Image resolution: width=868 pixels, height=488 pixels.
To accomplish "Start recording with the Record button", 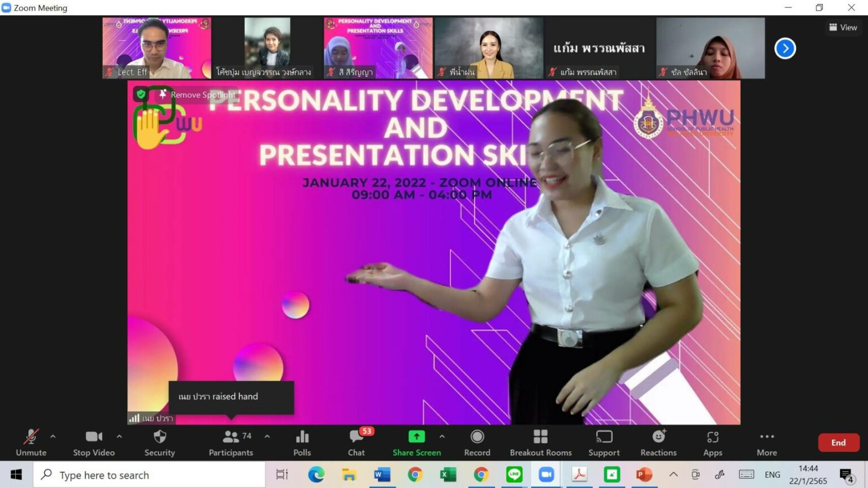I will tap(477, 443).
